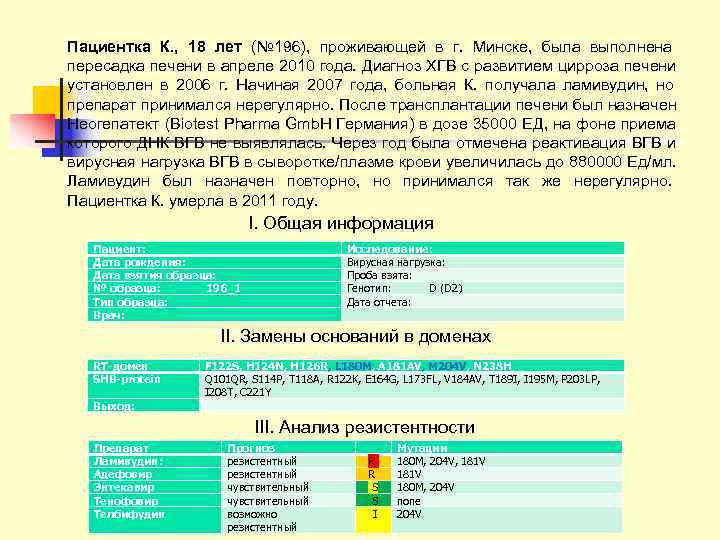Select the blue "M204V" mutation
Viewport: 720px width, 540px height.
(x=447, y=366)
